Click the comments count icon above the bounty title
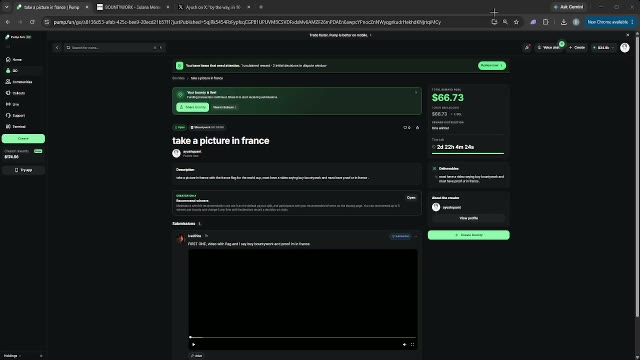The height and width of the screenshot is (360, 640). coord(407,128)
